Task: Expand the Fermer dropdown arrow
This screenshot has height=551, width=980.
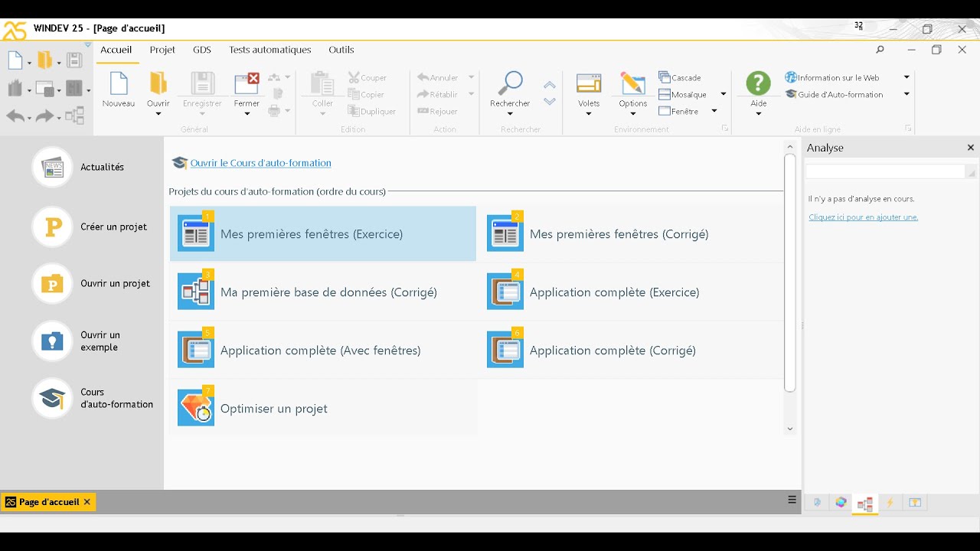Action: click(x=247, y=114)
